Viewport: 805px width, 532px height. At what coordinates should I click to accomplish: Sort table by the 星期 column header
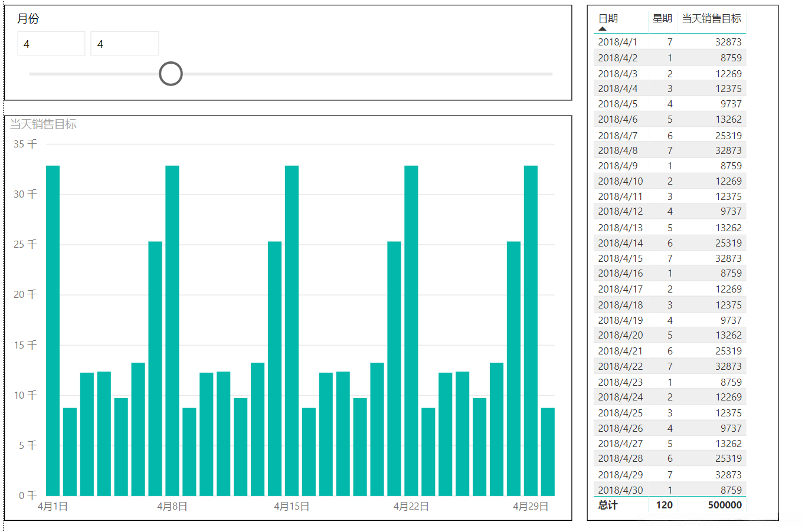coord(662,19)
